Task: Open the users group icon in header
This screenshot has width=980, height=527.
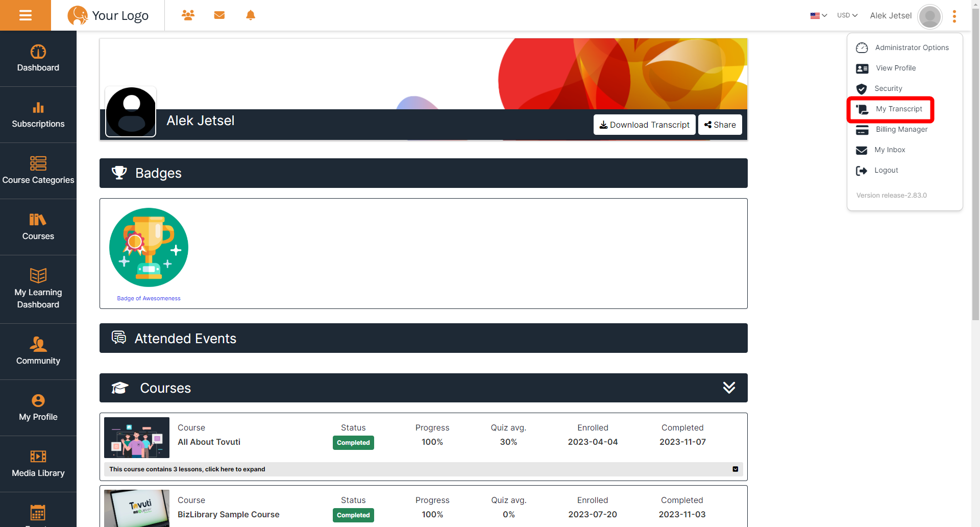Action: pos(188,15)
